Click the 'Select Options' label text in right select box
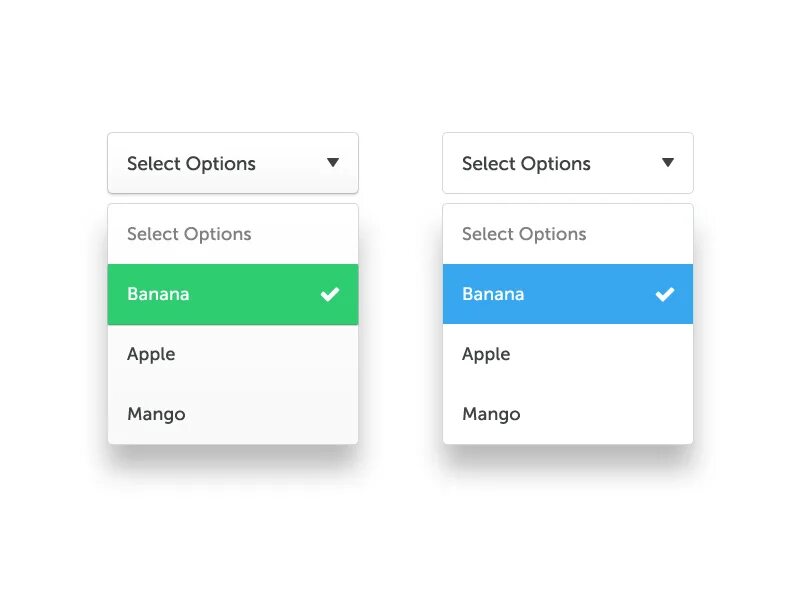Screen dimensions: 800x600 pyautogui.click(x=526, y=164)
